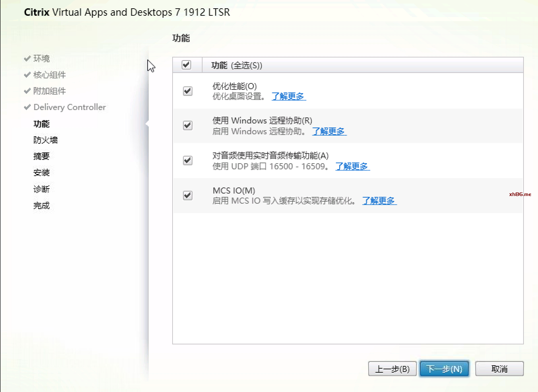Select the 核心组件 step in sidebar
The height and width of the screenshot is (392, 538).
pos(49,75)
